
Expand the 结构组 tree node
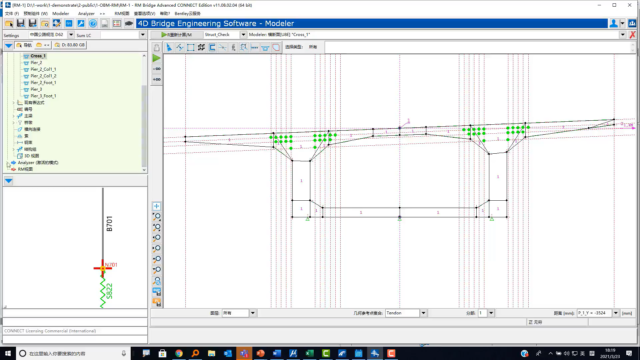click(x=14, y=149)
